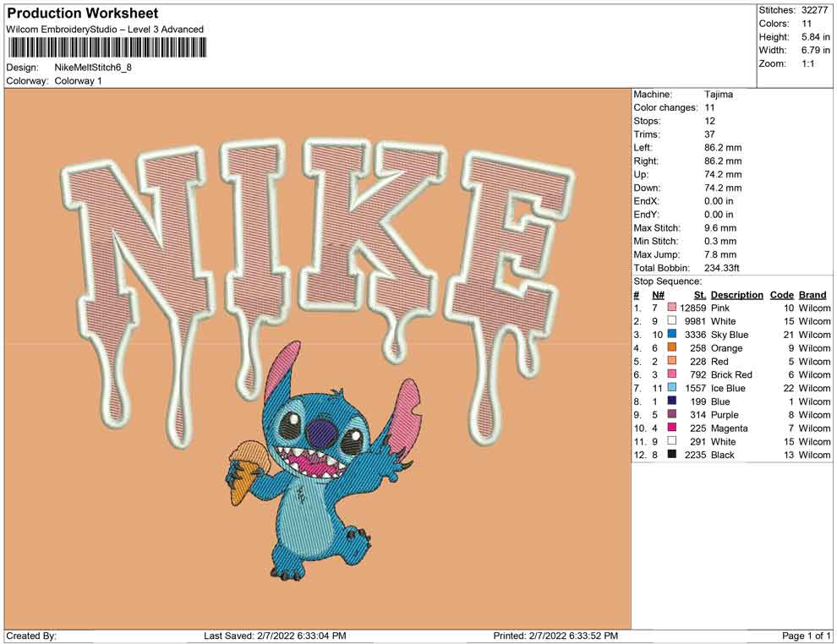This screenshot has width=837, height=644.
Task: Click the Trims value '37'
Action: pos(709,134)
